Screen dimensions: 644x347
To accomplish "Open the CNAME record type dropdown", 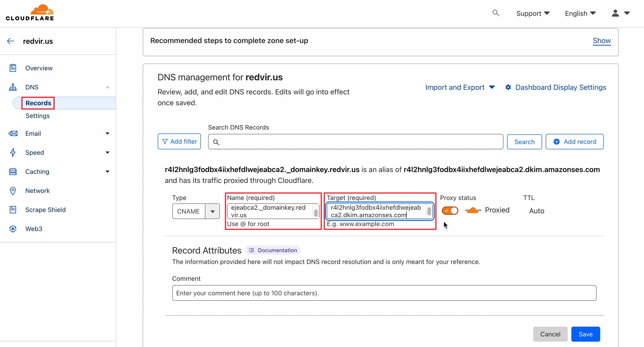I will click(212, 211).
